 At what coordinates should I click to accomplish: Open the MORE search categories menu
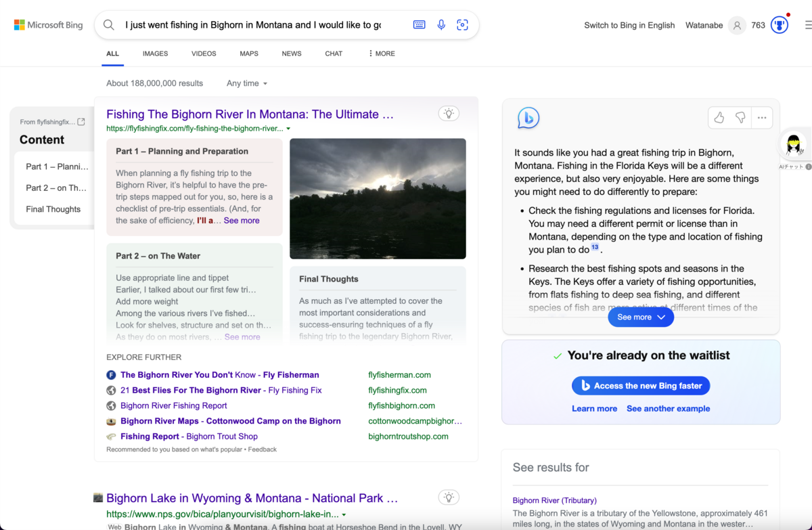tap(382, 53)
